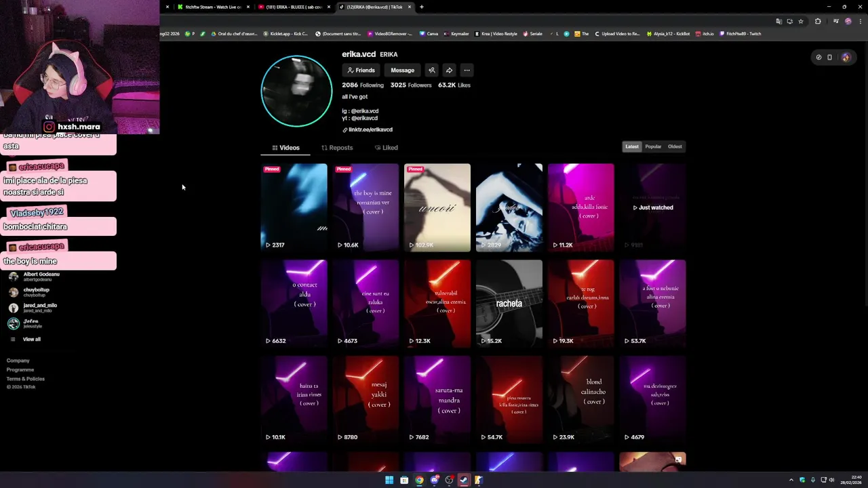868x488 pixels.
Task: Click the 63.2K Likes count
Action: (454, 85)
